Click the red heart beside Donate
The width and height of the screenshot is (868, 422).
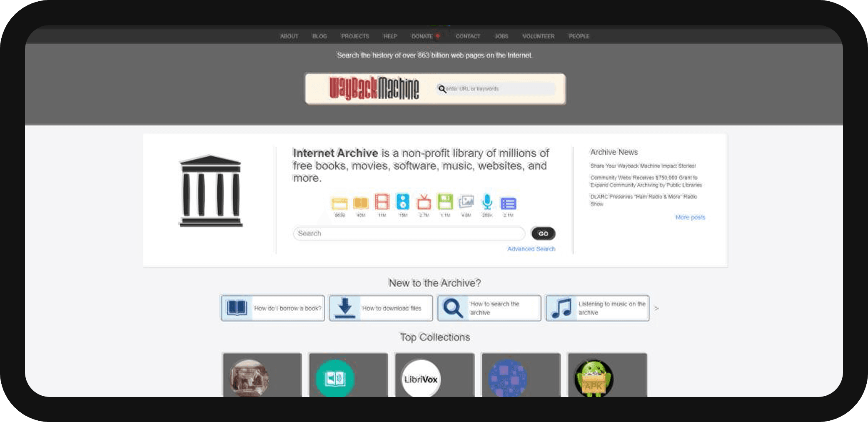click(437, 36)
